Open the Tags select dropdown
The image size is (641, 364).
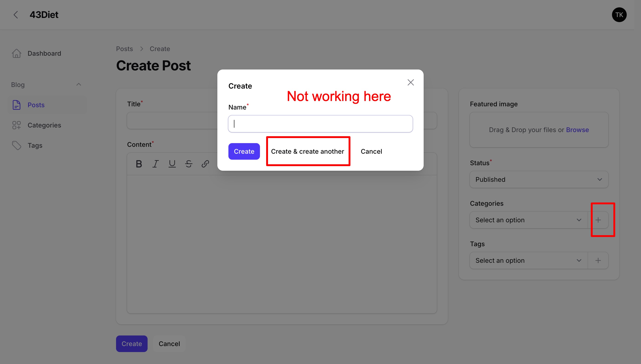point(528,260)
